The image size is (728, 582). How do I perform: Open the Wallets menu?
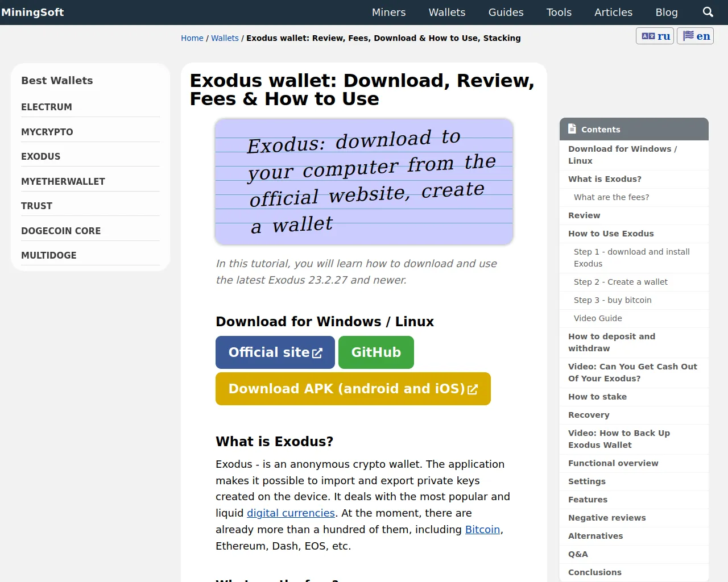tap(447, 12)
